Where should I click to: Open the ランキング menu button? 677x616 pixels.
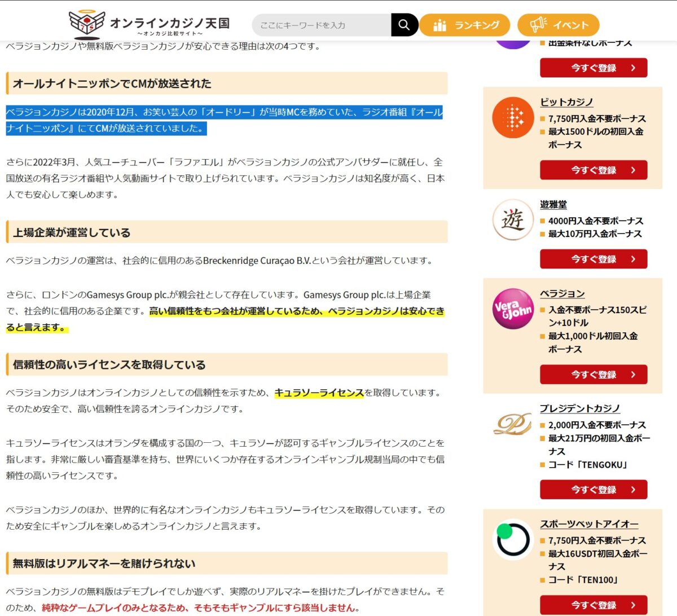465,25
